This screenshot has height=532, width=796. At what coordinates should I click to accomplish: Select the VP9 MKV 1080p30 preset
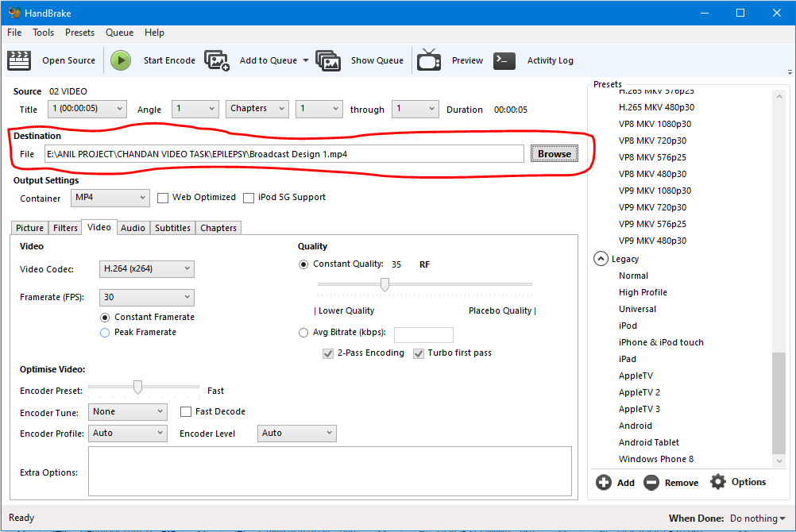655,191
